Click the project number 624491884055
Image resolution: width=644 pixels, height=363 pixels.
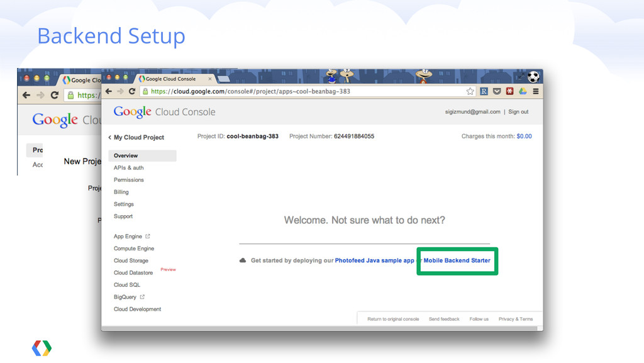point(354,137)
